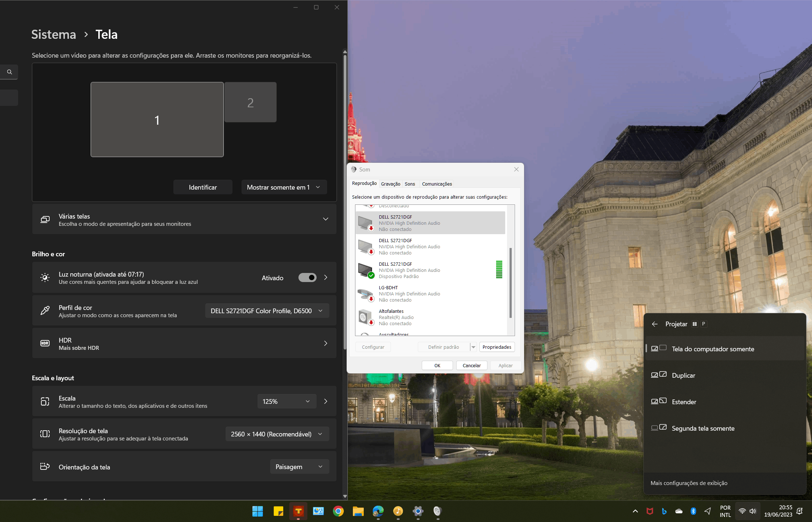Select Duplicar projection mode
Image resolution: width=812 pixels, height=522 pixels.
683,376
